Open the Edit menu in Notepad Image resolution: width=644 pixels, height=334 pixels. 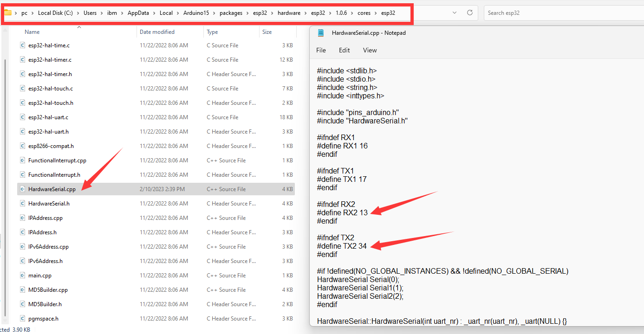(344, 50)
